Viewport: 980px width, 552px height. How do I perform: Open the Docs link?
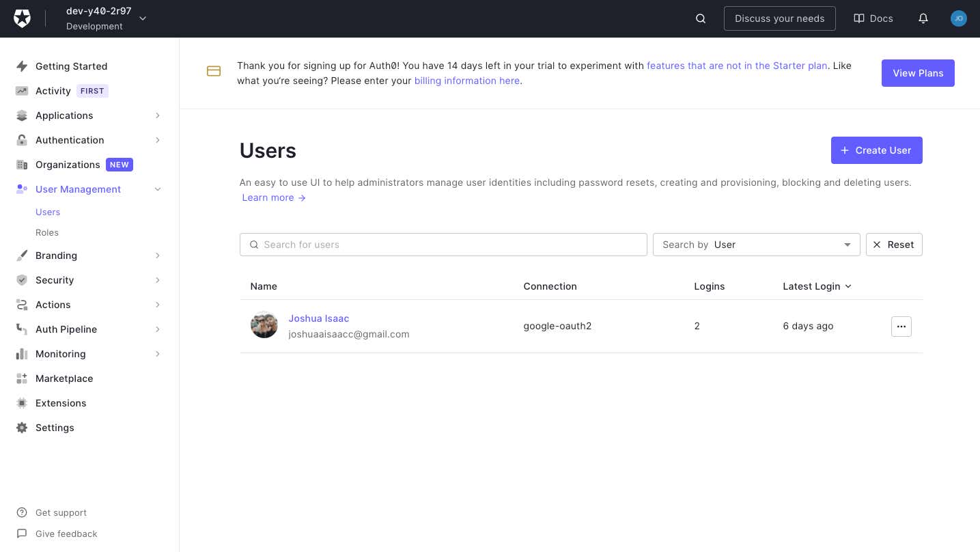tap(873, 18)
